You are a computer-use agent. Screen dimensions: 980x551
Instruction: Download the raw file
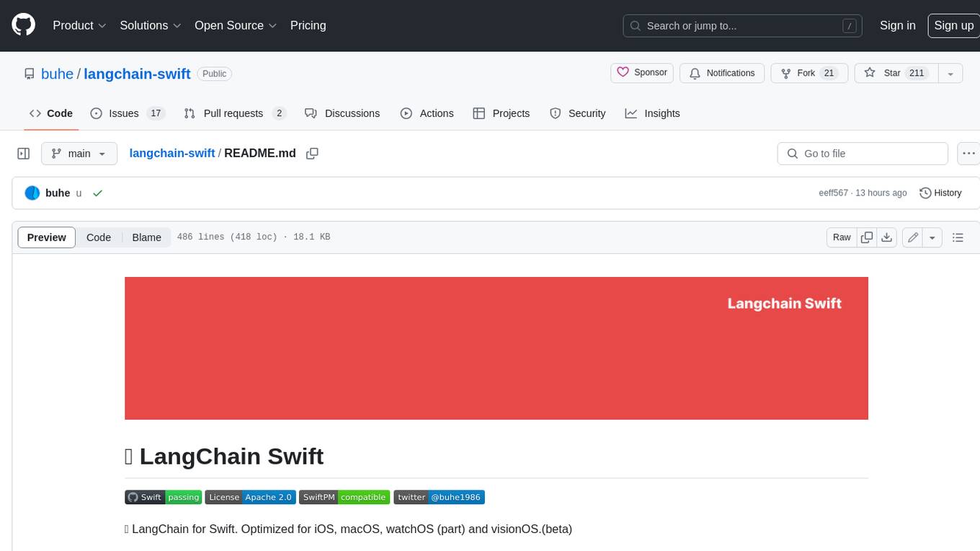click(887, 237)
